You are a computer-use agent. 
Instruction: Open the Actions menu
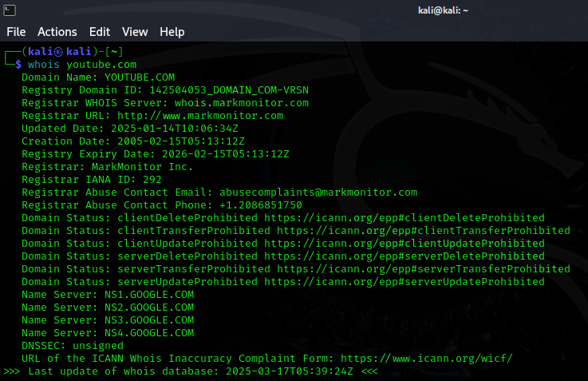(x=57, y=32)
